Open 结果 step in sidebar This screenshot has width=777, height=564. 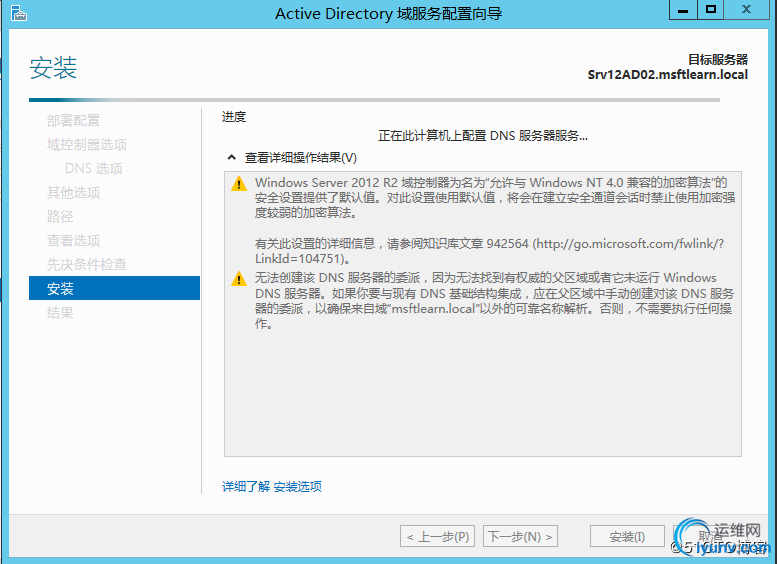(x=60, y=313)
